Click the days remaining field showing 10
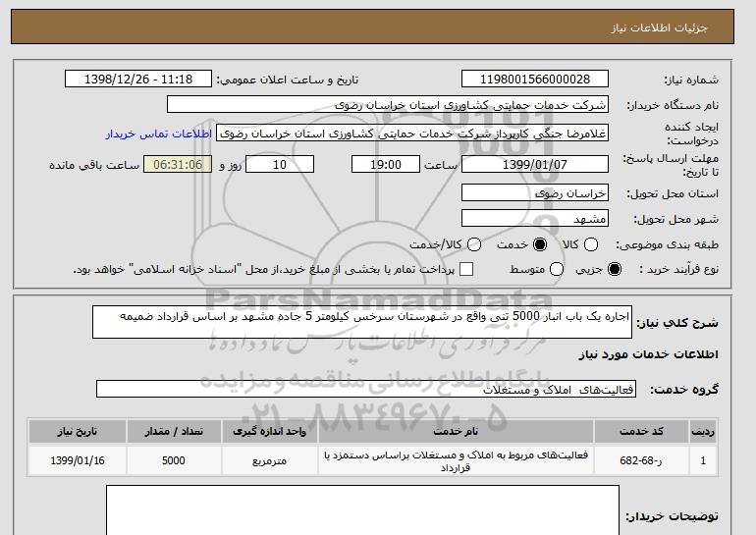 point(280,164)
